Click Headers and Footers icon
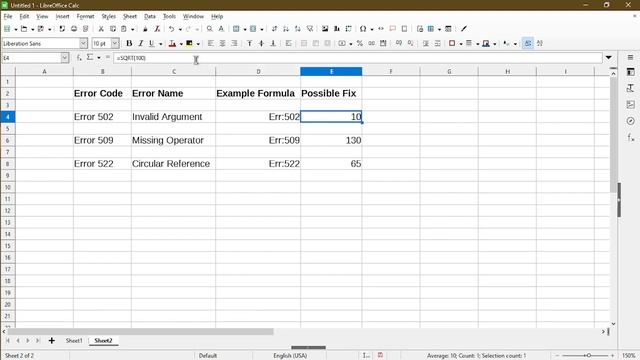The image size is (640, 360). click(404, 29)
